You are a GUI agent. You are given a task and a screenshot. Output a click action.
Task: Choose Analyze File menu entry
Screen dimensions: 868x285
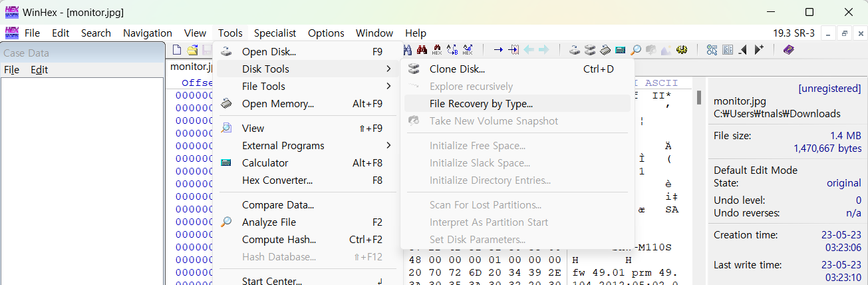[x=307, y=222]
